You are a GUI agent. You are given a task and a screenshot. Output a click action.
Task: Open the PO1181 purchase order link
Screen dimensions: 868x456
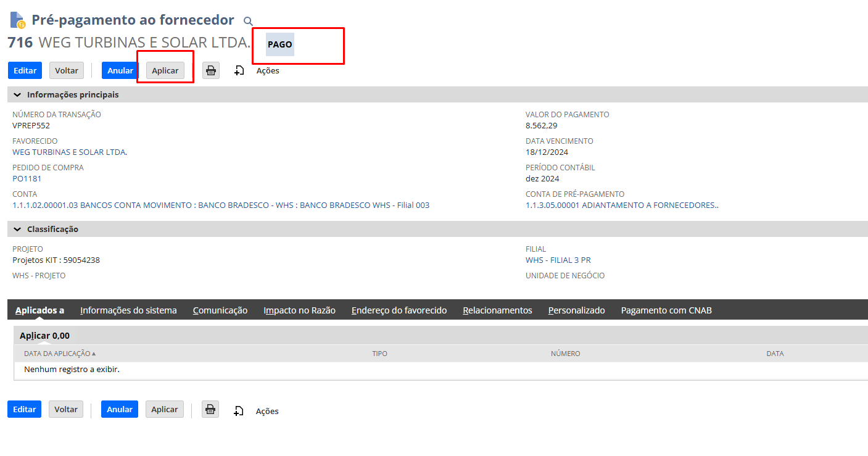click(27, 179)
